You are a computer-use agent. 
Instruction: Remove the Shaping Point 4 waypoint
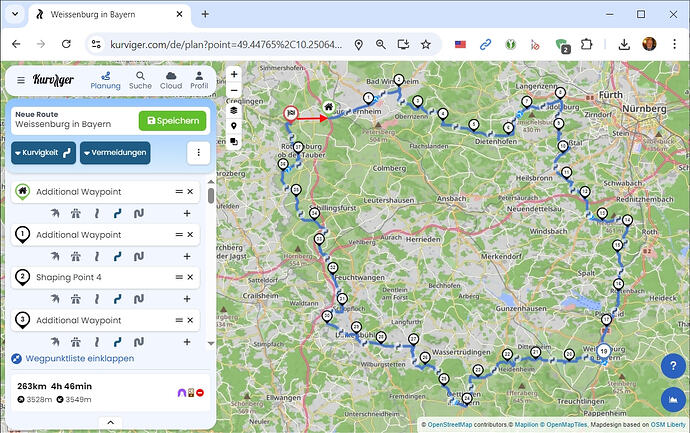[190, 277]
